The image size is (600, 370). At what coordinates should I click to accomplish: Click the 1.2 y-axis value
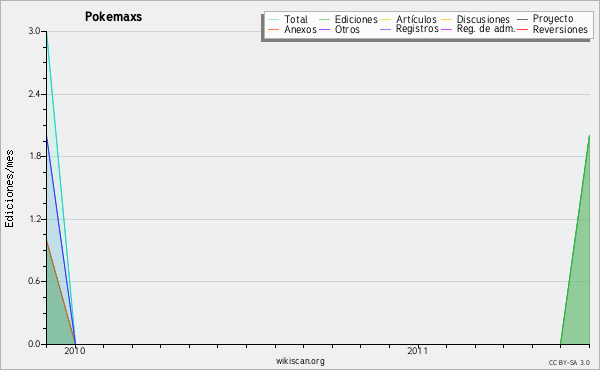click(x=34, y=219)
